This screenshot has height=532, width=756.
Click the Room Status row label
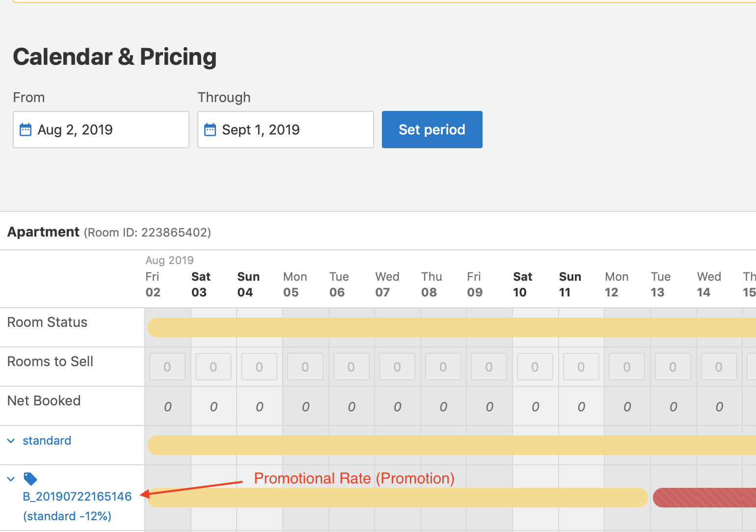point(47,322)
